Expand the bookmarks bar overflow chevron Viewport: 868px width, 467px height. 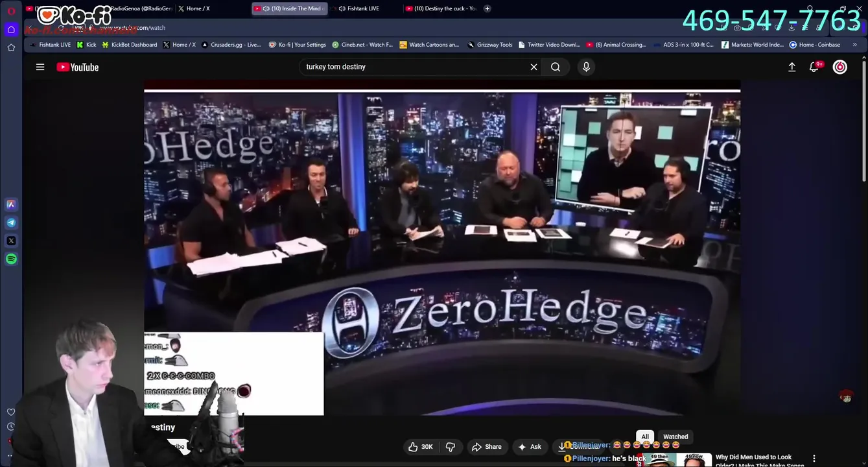855,45
